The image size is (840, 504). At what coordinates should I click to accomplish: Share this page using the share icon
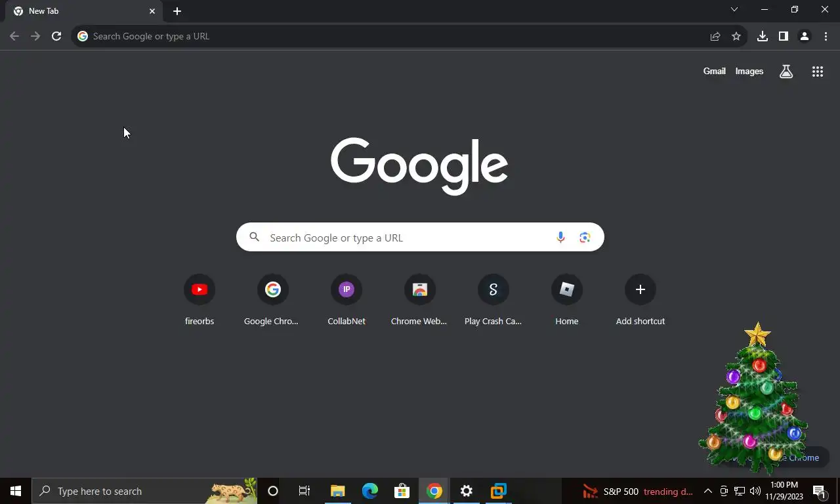715,36
